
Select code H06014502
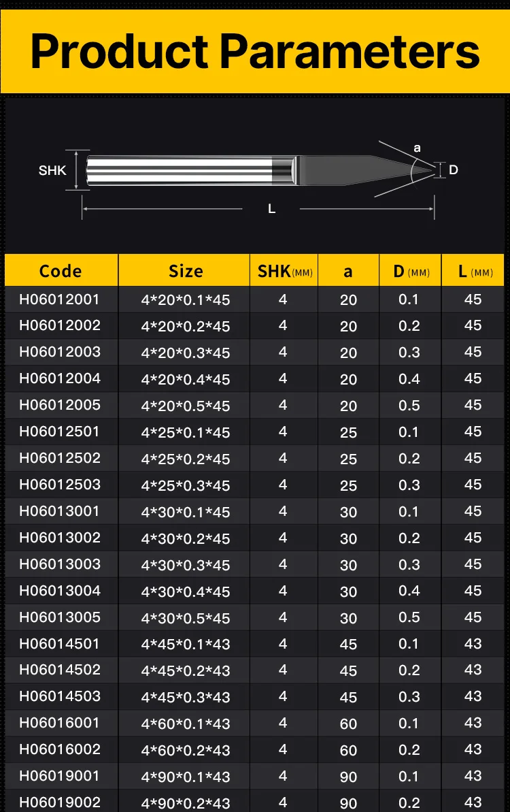(x=60, y=669)
